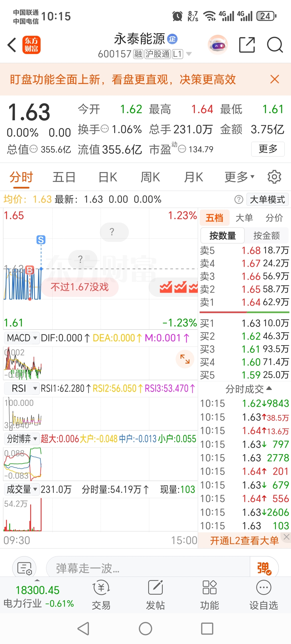Switch to 月K chart tab
This screenshot has height=644, width=291.
(x=193, y=177)
